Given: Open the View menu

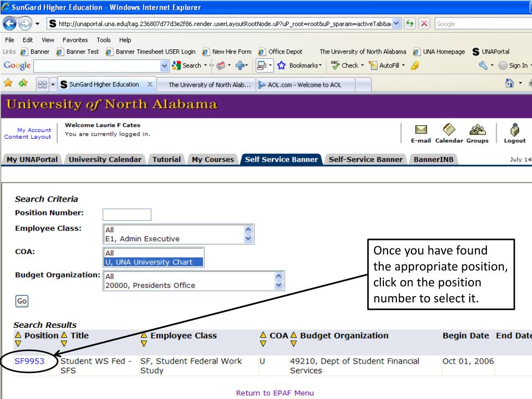Looking at the screenshot, I should (48, 40).
